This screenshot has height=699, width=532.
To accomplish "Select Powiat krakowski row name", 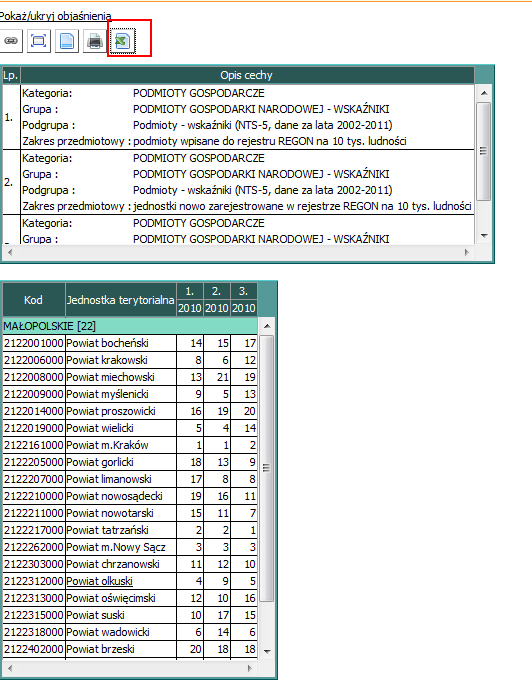I will pyautogui.click(x=107, y=360).
